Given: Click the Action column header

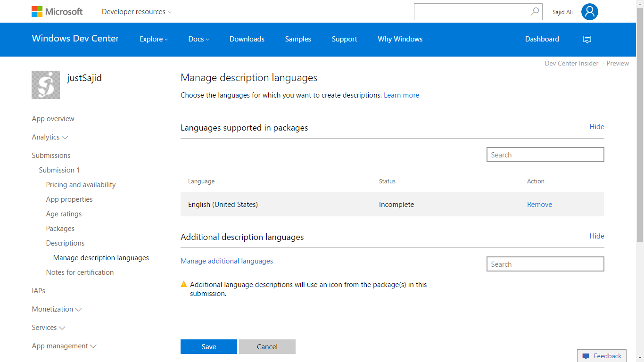Looking at the screenshot, I should coord(536,181).
